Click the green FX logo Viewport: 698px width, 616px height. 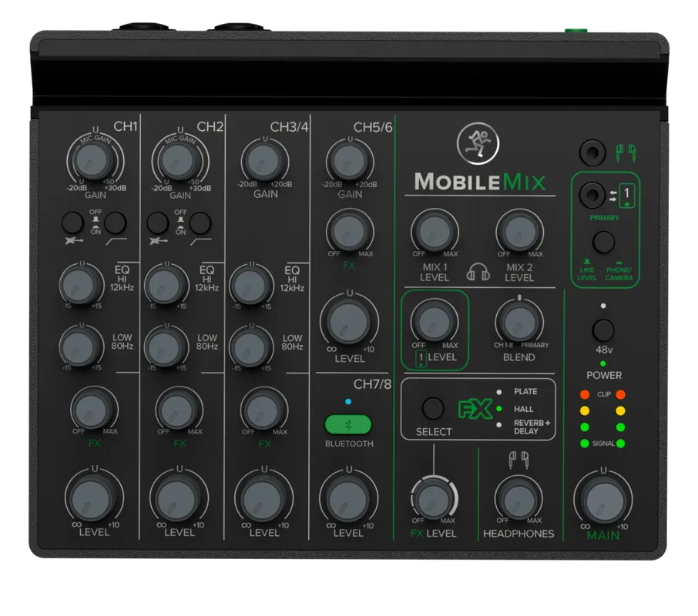tap(475, 409)
